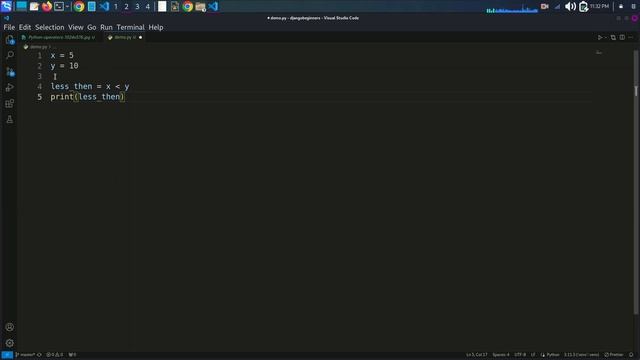
Task: Open the View menu
Action: click(x=76, y=27)
